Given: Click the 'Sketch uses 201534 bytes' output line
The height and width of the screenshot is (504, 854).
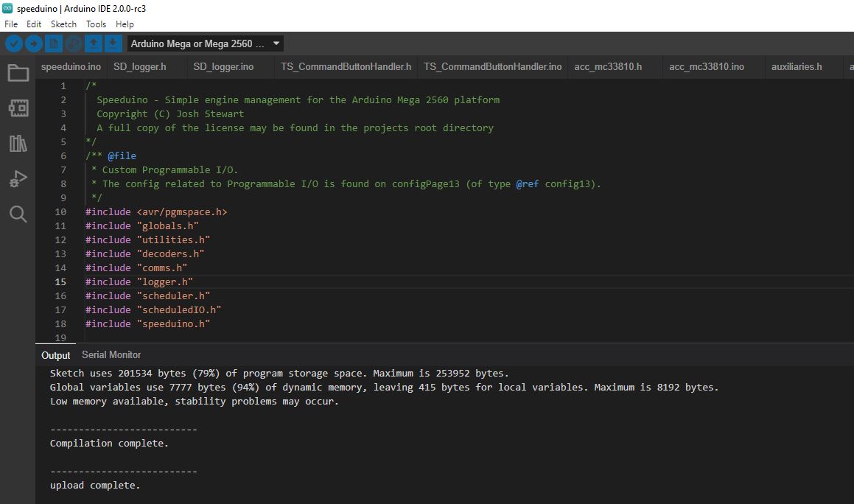Looking at the screenshot, I should tap(279, 374).
